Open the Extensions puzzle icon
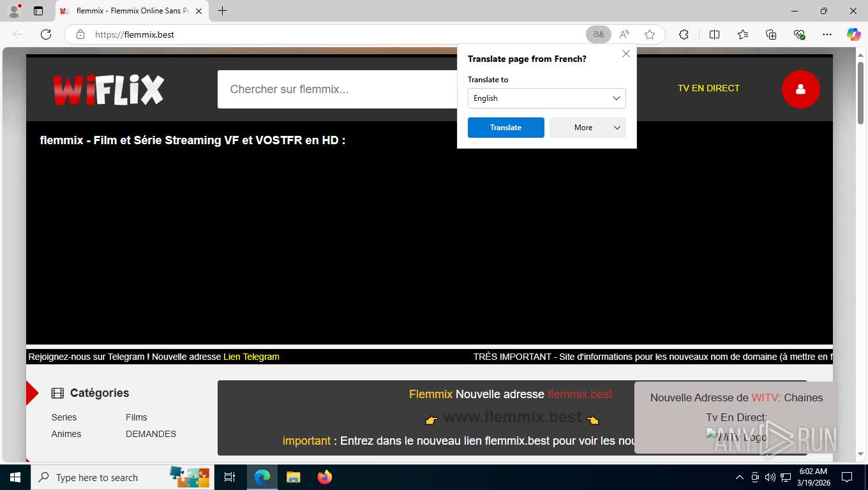Screen dimensions: 868x490 pyautogui.click(x=684, y=34)
